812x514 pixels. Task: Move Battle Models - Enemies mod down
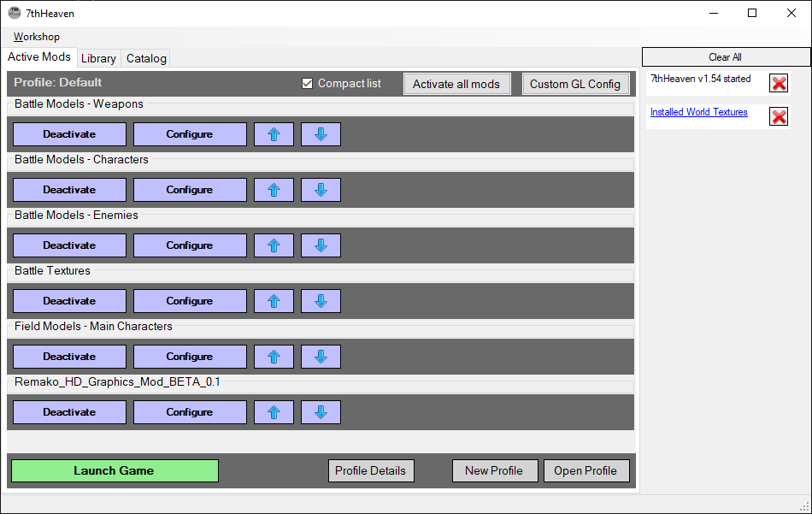[321, 245]
